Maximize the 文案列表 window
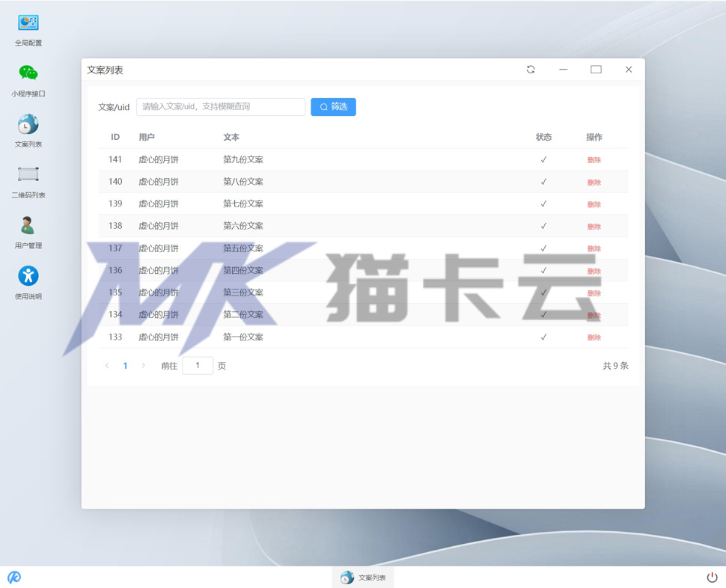This screenshot has height=588, width=726. (596, 70)
